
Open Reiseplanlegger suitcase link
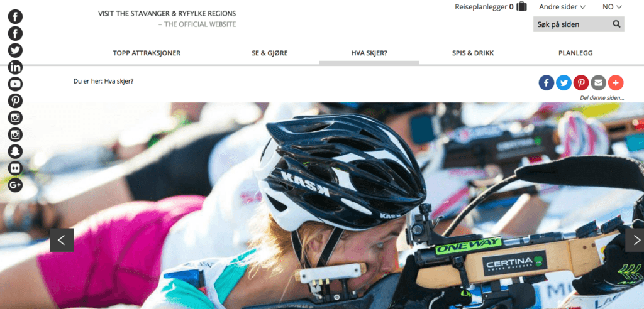point(491,6)
